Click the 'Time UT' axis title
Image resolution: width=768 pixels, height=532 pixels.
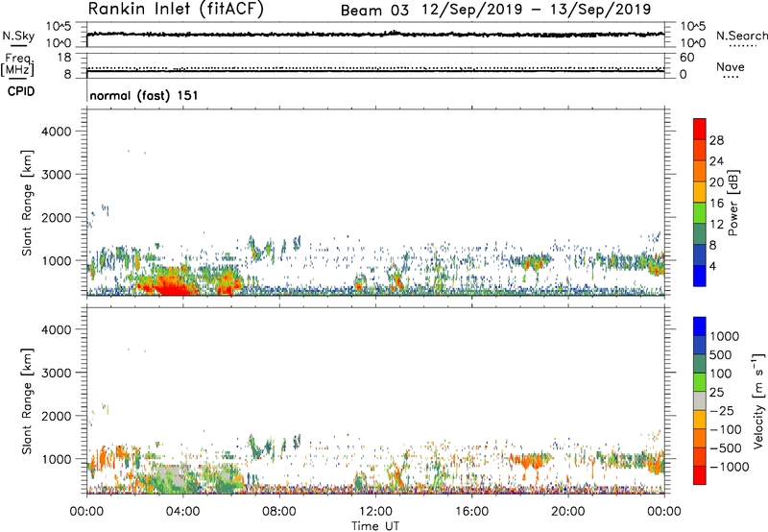coord(375,525)
